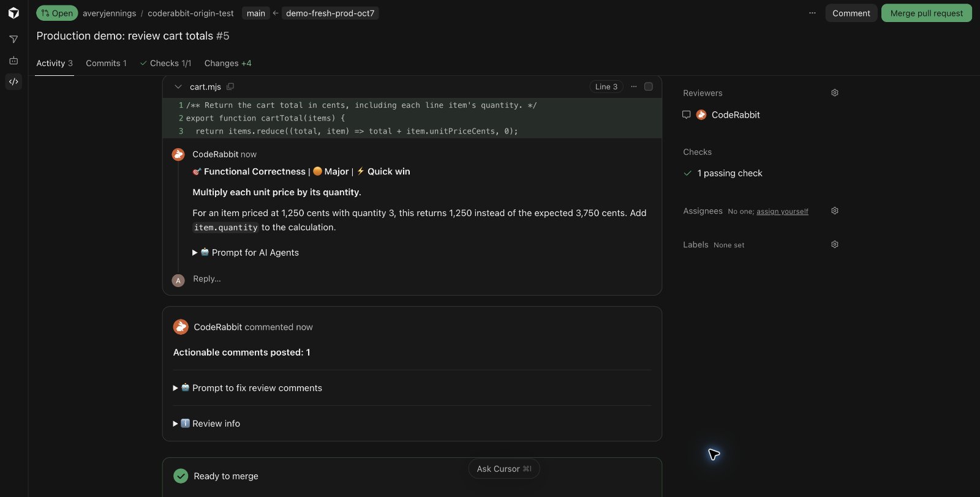Click 'Actionable comments posted: 1' text
This screenshot has width=980, height=497.
[x=241, y=353]
